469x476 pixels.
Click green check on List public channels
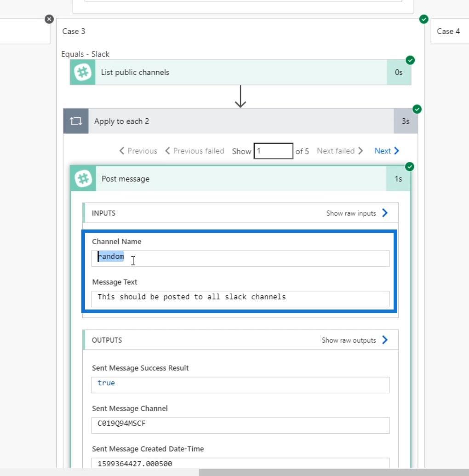(x=410, y=60)
